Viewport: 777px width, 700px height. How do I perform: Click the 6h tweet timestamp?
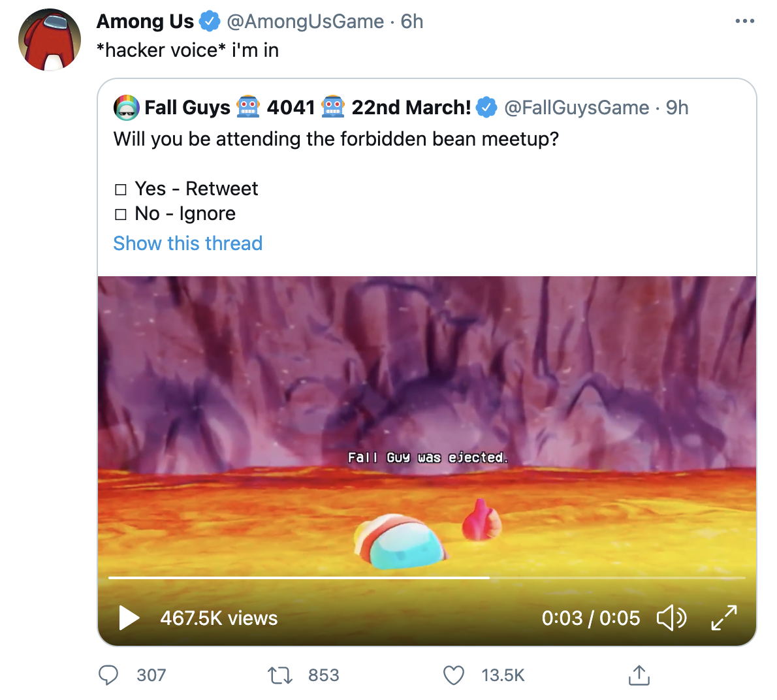(x=412, y=22)
